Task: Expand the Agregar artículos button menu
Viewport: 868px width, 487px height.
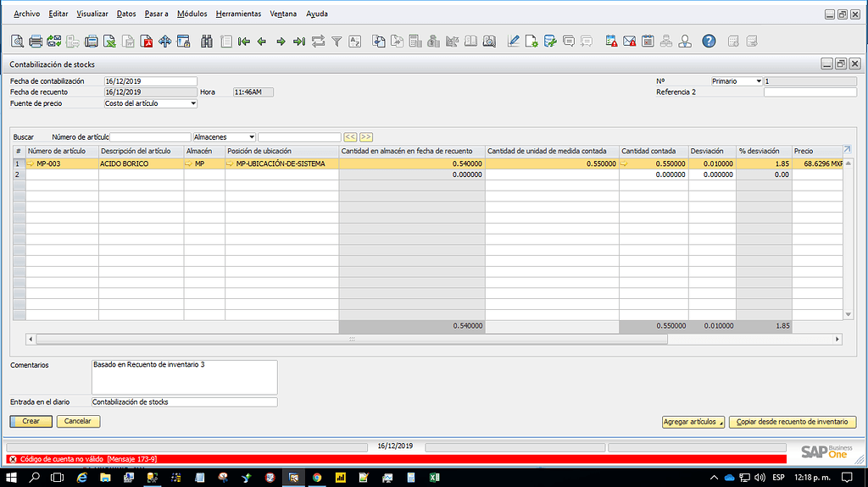Action: click(721, 424)
